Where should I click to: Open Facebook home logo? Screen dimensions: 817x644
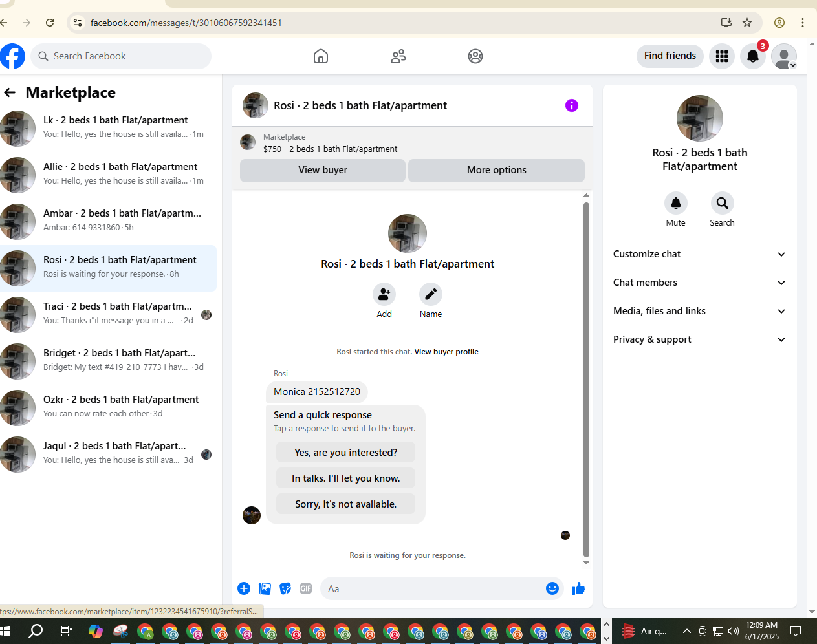point(12,56)
